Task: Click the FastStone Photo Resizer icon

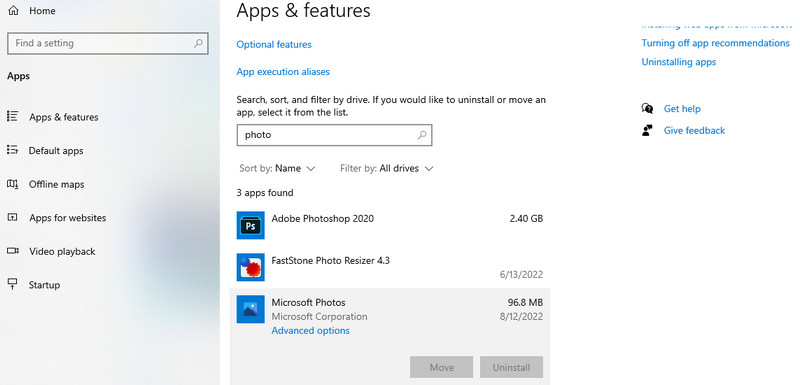Action: click(251, 267)
